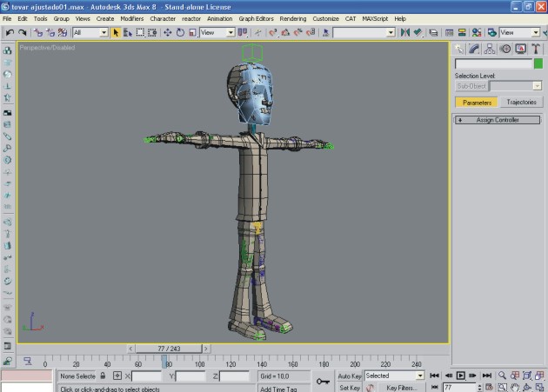Click the object name field in panel

(493, 63)
